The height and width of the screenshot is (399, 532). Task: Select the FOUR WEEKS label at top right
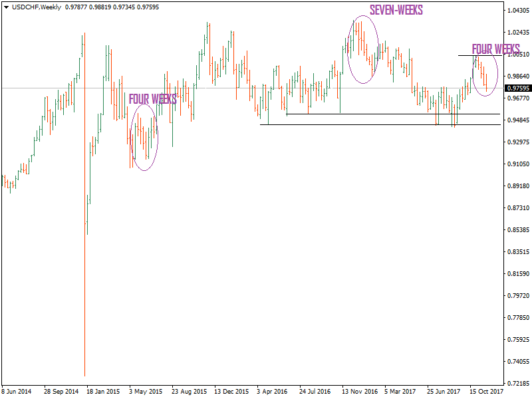495,48
